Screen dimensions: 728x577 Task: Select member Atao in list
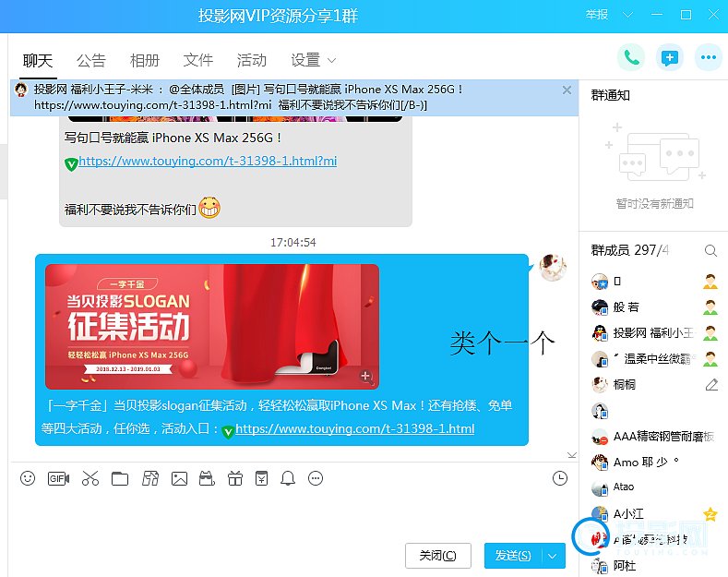click(x=653, y=487)
